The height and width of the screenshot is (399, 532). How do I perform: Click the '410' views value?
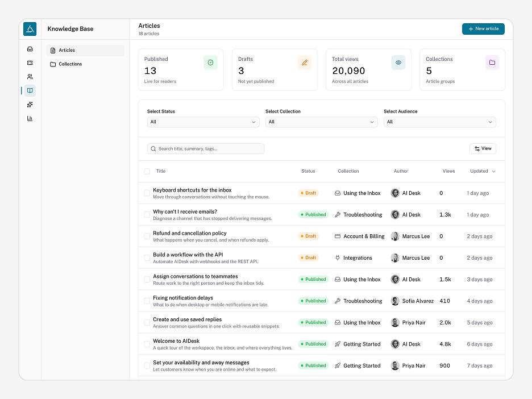444,301
